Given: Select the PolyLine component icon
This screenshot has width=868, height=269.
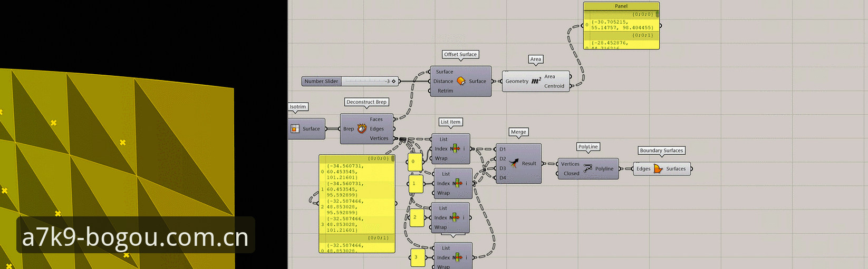Looking at the screenshot, I should [587, 168].
